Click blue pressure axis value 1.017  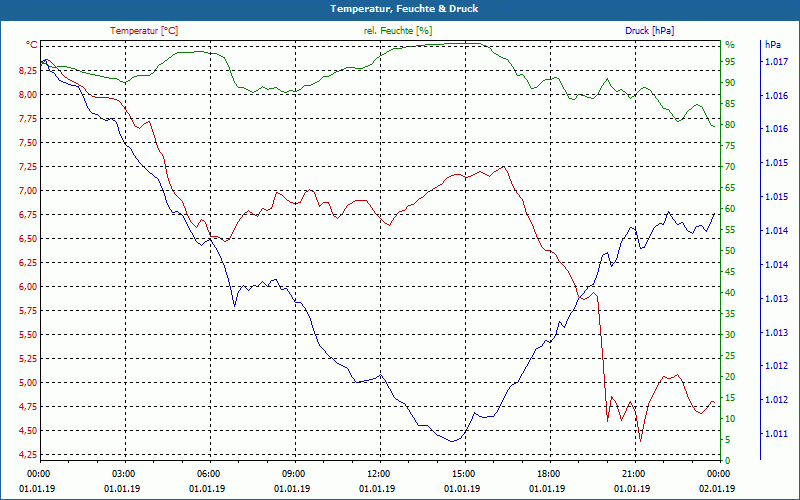click(776, 62)
